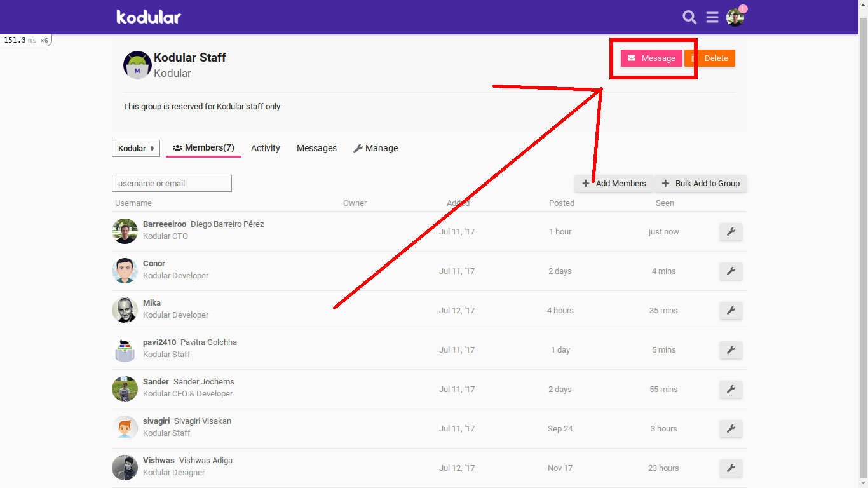
Task: Click 'This group is reserved' description text
Action: (202, 107)
